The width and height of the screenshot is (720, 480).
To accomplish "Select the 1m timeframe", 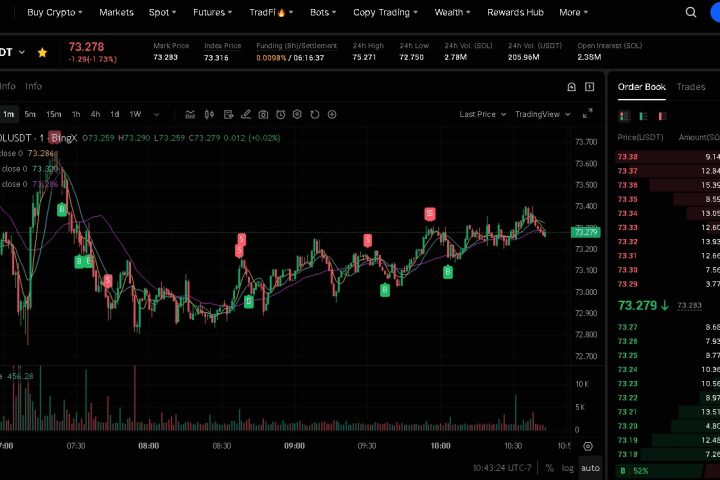I will pos(9,114).
